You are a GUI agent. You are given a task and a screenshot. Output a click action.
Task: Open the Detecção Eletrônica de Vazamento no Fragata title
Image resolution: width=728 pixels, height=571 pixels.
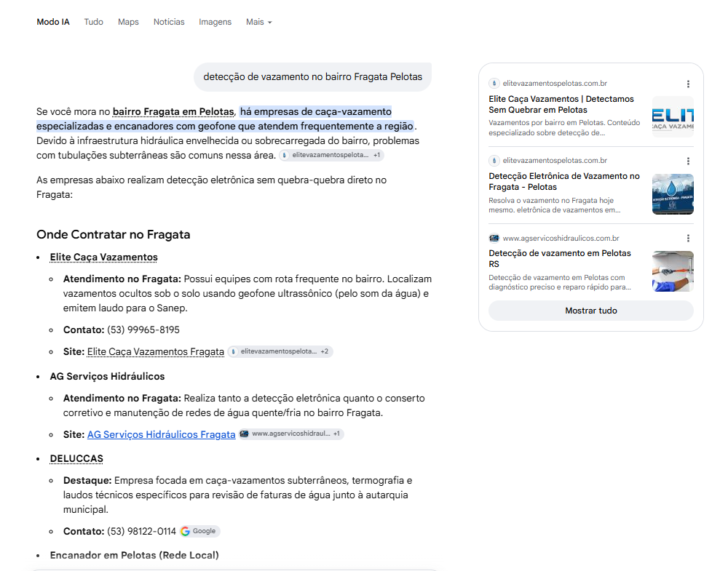[x=564, y=181]
